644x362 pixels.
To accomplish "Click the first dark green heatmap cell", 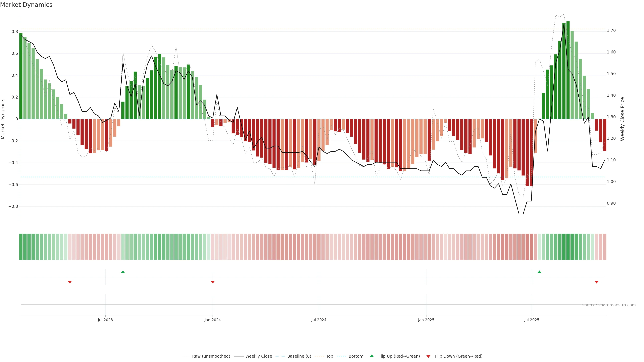I will (21, 247).
